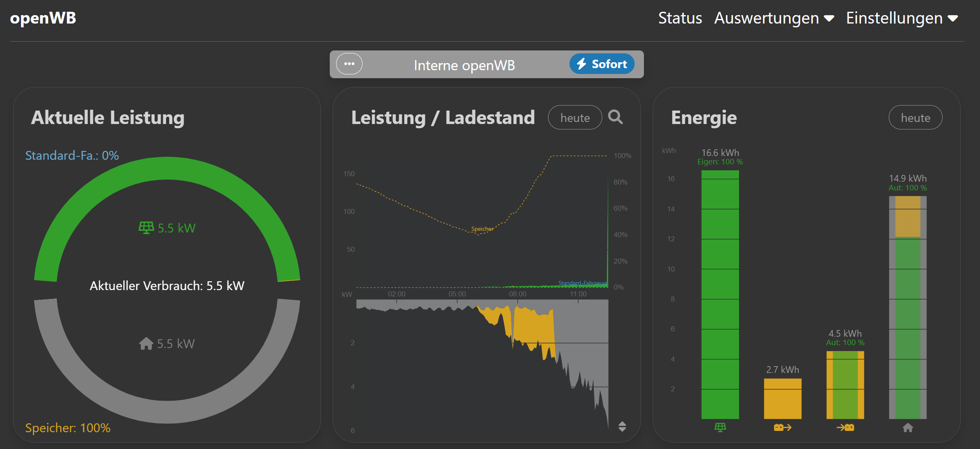This screenshot has width=980, height=449.
Task: Open the Status page
Action: point(680,18)
